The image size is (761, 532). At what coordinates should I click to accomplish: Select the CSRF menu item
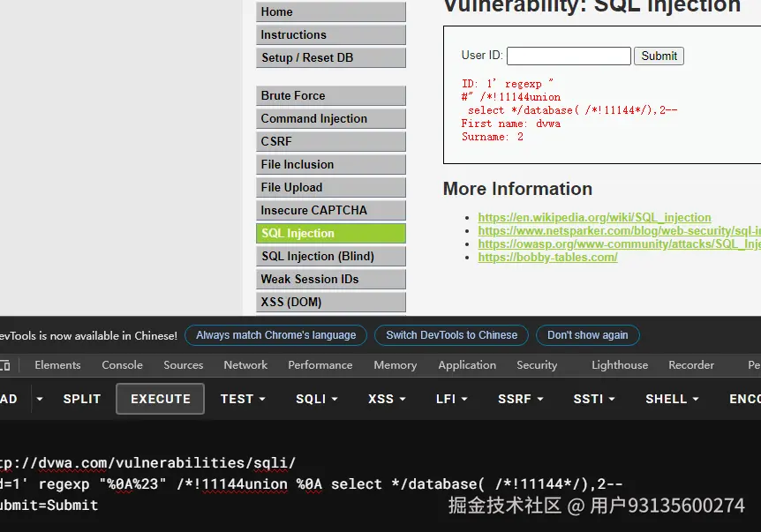pos(330,141)
